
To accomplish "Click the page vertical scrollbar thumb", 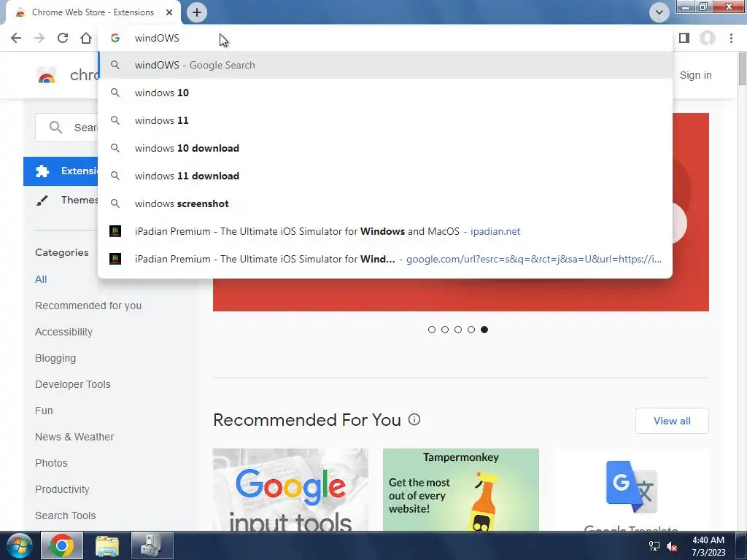I will click(742, 70).
